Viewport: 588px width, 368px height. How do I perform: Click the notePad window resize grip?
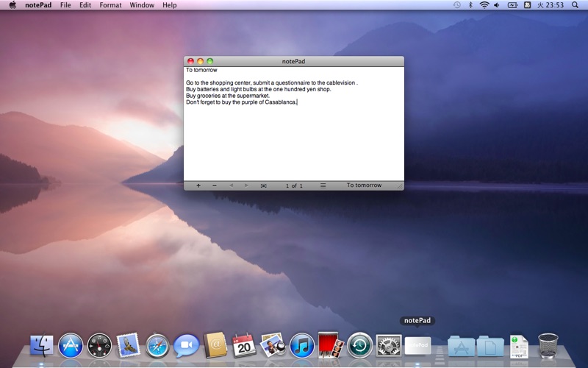tap(400, 186)
